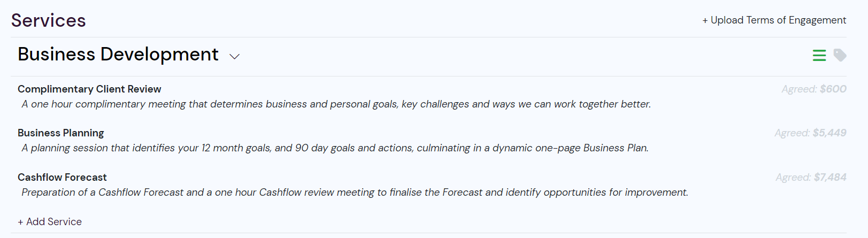Screen dimensions: 868x238
Task: Click the Services page heading
Action: pos(48,20)
